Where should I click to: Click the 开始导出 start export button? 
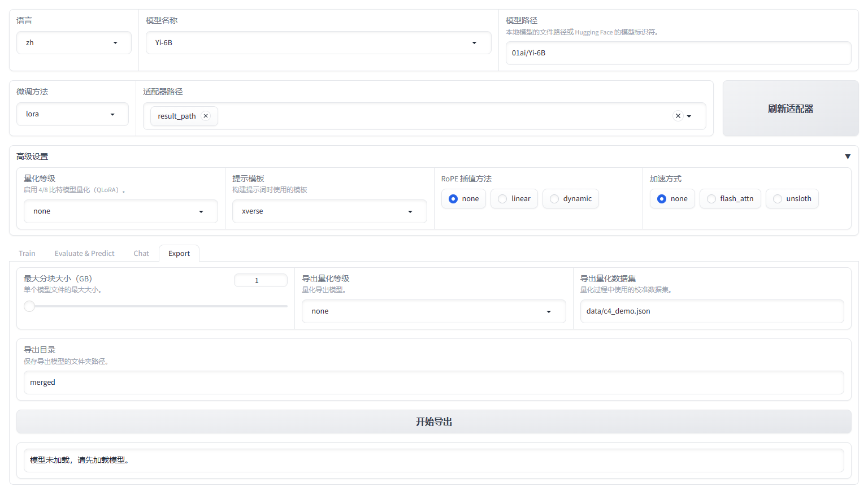pos(433,421)
